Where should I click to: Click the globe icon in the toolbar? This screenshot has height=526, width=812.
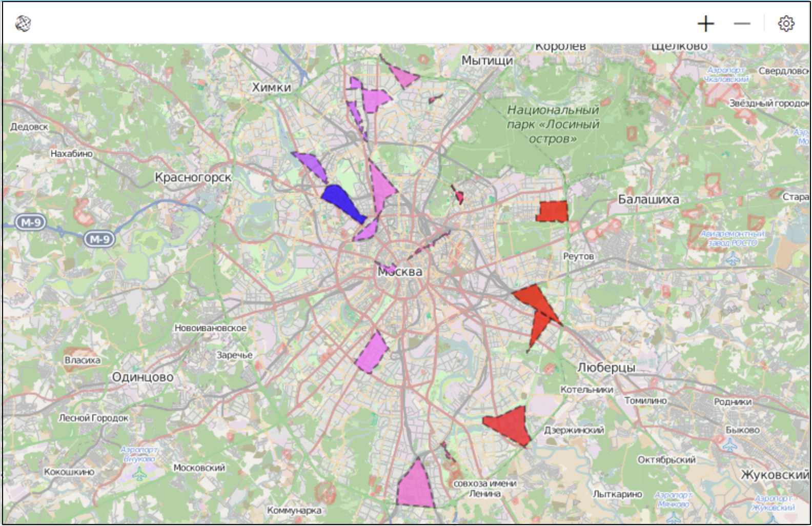pyautogui.click(x=23, y=24)
